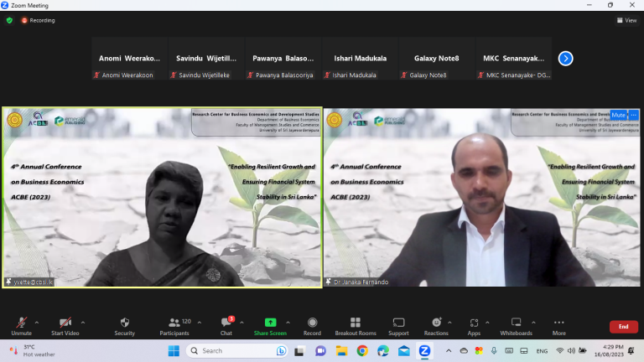Screen dimensions: 644x362
Task: Show next participants with right arrow
Action: (565, 59)
